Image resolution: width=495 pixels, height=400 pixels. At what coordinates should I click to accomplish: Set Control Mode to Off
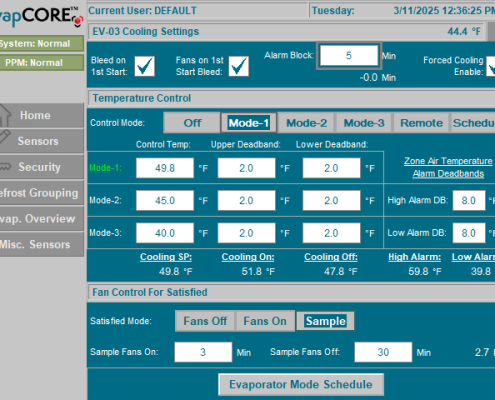192,123
